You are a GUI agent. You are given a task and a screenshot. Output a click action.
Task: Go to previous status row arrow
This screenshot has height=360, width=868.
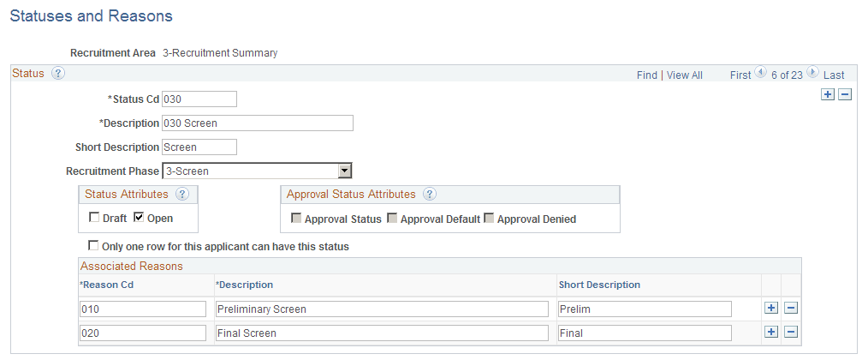pyautogui.click(x=761, y=71)
